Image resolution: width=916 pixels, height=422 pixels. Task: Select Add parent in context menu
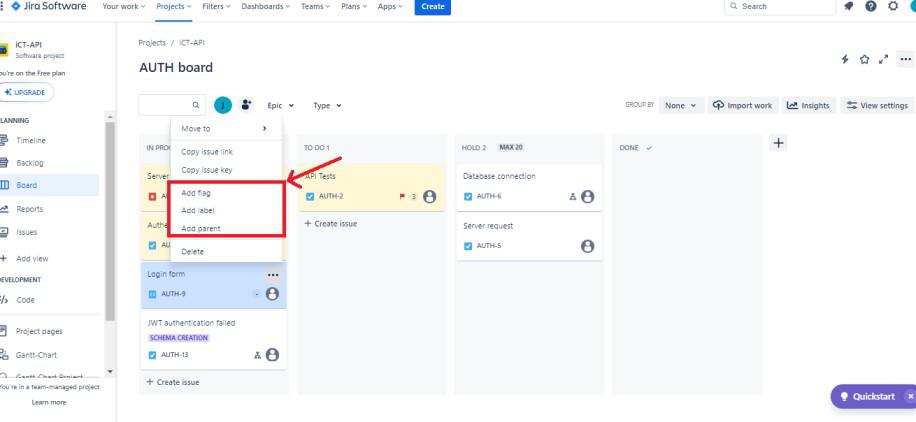point(226,229)
